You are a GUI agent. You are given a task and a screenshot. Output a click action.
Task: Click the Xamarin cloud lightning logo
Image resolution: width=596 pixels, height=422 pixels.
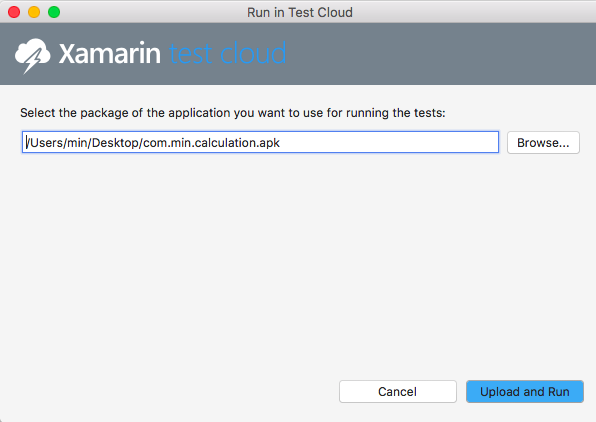[x=32, y=56]
